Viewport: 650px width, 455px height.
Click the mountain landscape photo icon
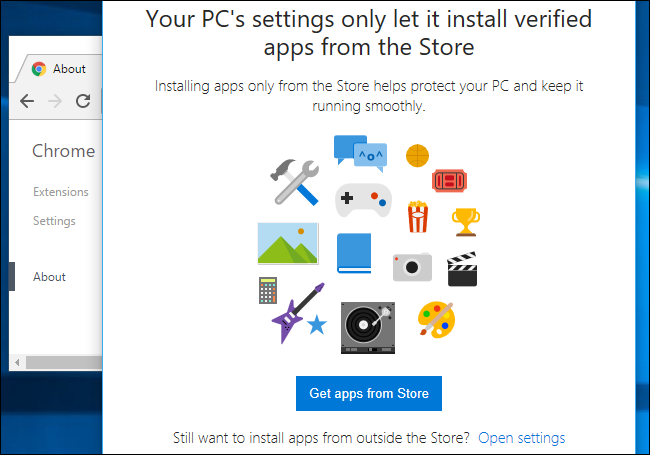point(287,242)
